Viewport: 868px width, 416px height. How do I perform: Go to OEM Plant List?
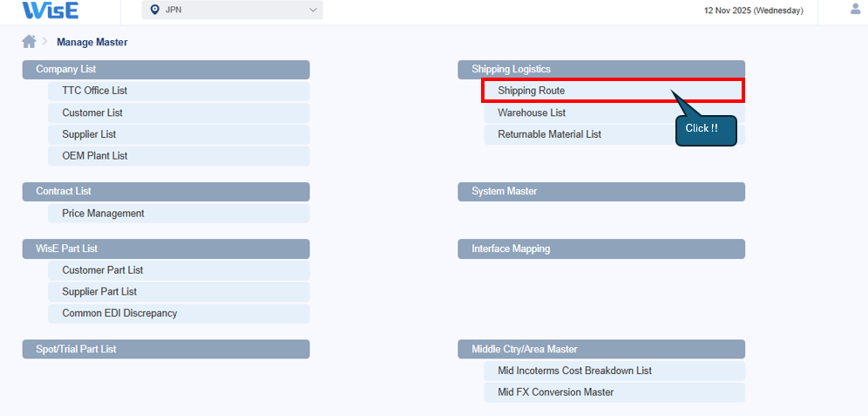(x=94, y=156)
